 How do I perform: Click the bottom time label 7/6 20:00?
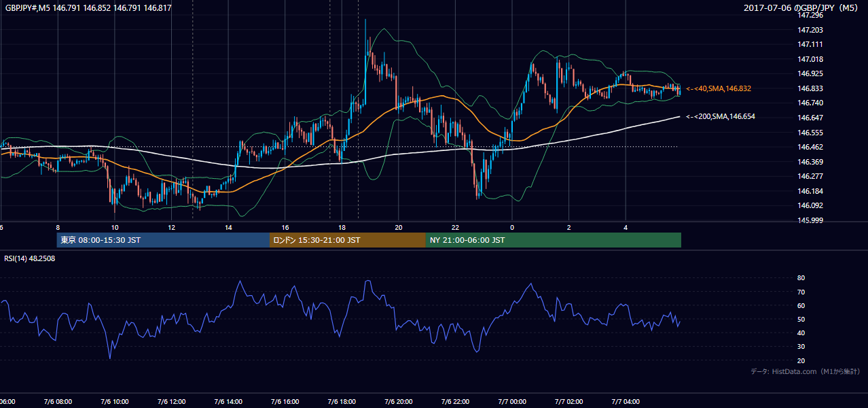pyautogui.click(x=399, y=402)
